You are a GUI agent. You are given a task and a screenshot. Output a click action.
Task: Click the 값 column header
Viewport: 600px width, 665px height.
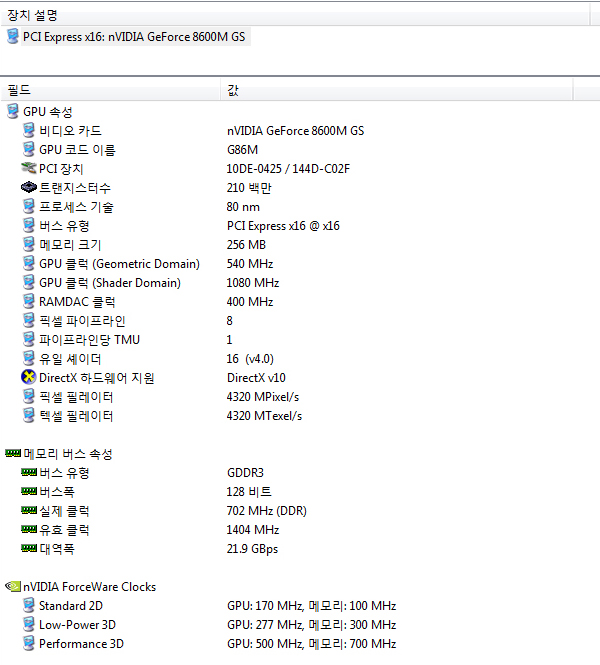tap(397, 90)
